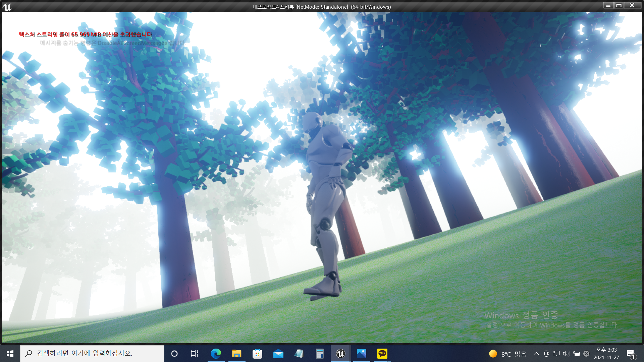Image resolution: width=644 pixels, height=362 pixels.
Task: Click the Cortana circle icon
Action: pyautogui.click(x=174, y=354)
